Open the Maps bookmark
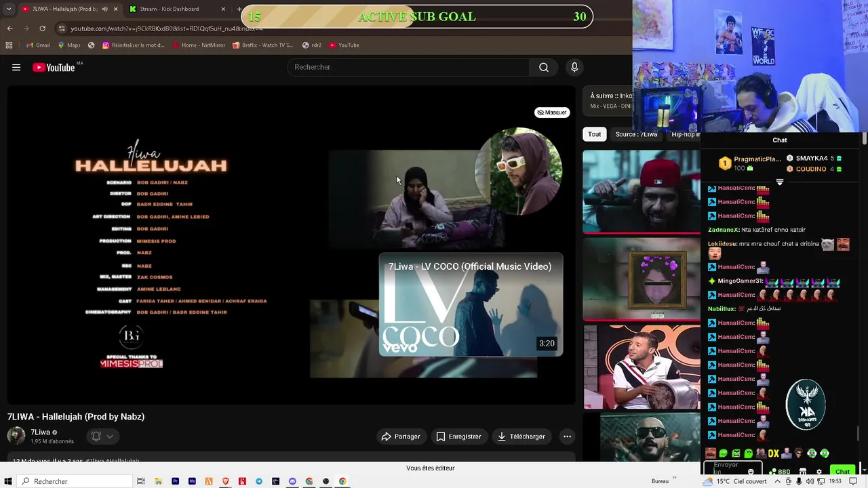Viewport: 868px width, 488px height. point(69,45)
